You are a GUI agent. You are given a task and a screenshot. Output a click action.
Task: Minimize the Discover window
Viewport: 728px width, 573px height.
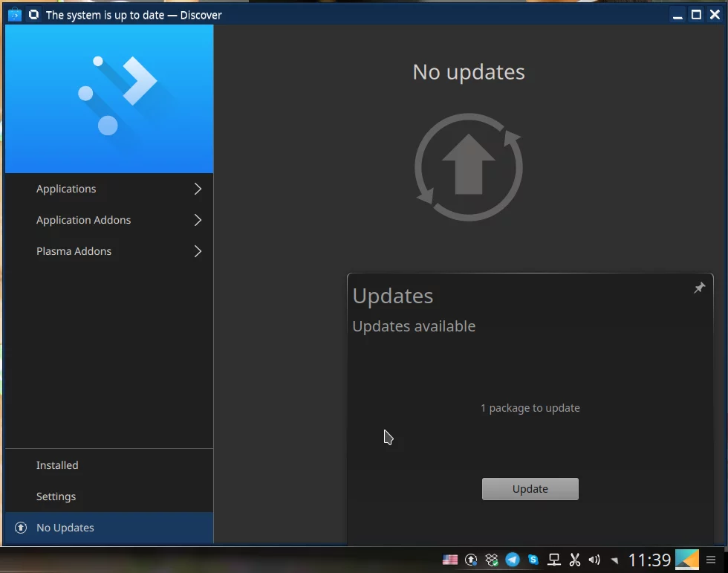pos(677,15)
